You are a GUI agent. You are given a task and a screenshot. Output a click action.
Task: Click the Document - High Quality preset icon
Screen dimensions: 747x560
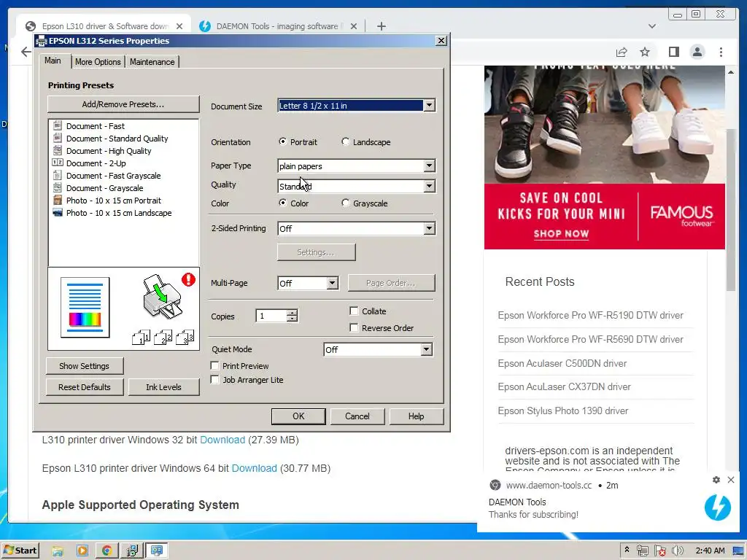click(x=58, y=150)
